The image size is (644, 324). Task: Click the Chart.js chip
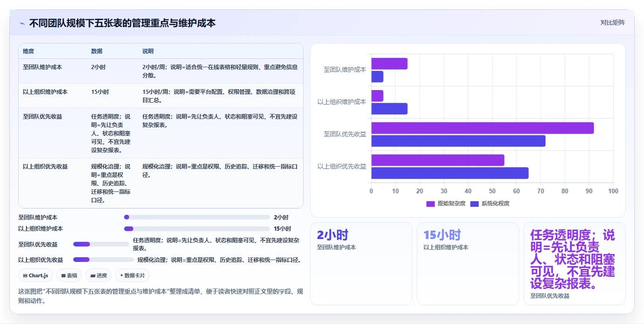click(35, 275)
